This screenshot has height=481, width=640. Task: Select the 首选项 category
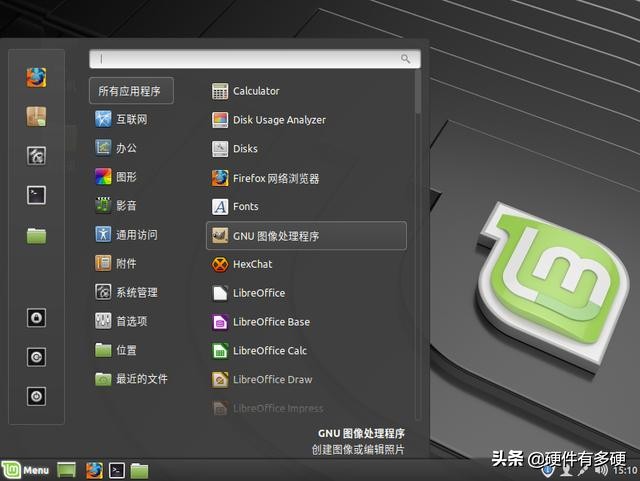pos(121,321)
